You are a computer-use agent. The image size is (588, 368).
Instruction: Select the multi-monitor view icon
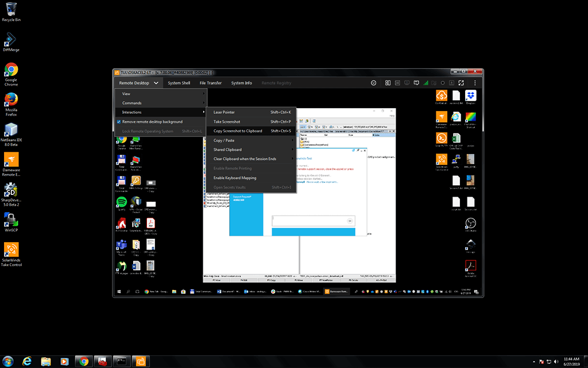(388, 83)
